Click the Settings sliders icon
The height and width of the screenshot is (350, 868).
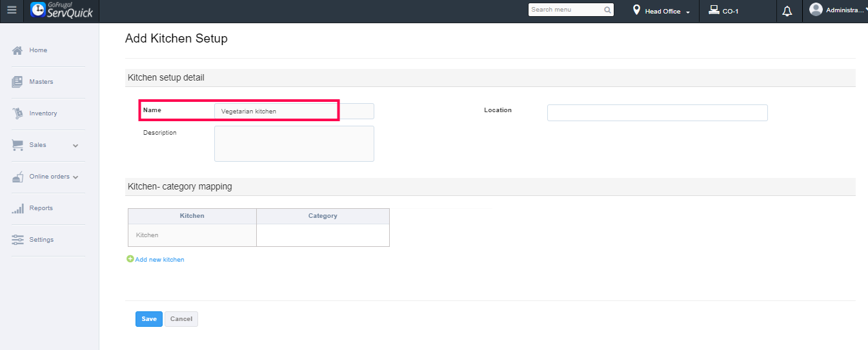point(17,240)
